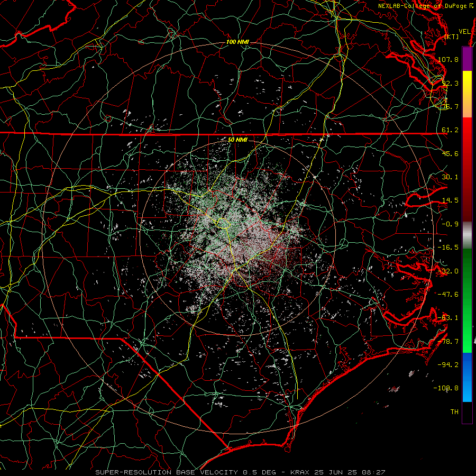This screenshot has height=476, width=476.
Task: Click the bright green segment of the color bar
Action: pyautogui.click(x=467, y=325)
